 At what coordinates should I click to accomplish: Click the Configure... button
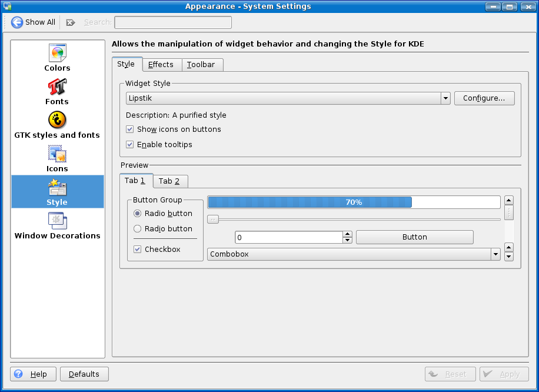point(484,98)
